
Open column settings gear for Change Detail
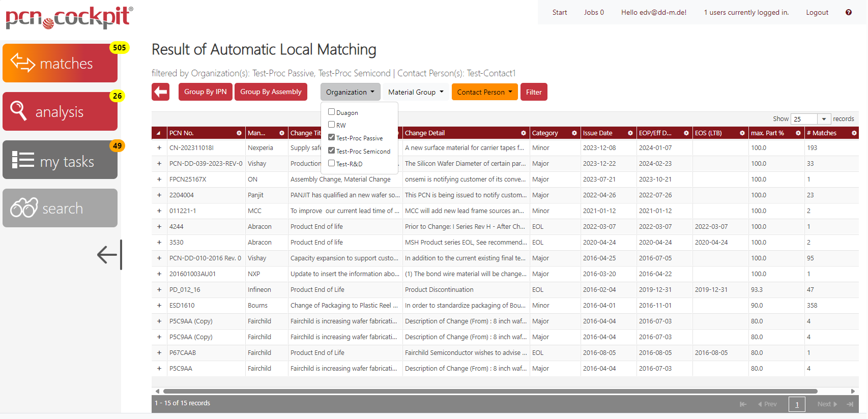click(524, 133)
